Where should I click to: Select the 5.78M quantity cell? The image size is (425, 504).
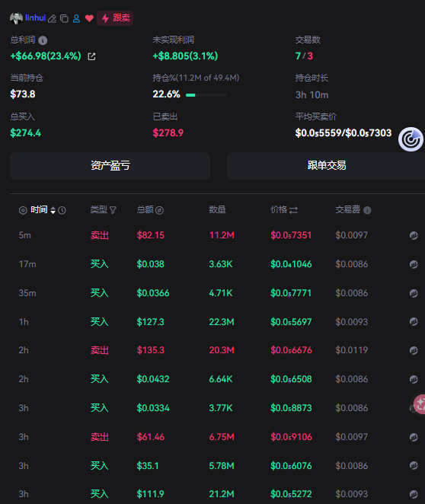click(222, 466)
